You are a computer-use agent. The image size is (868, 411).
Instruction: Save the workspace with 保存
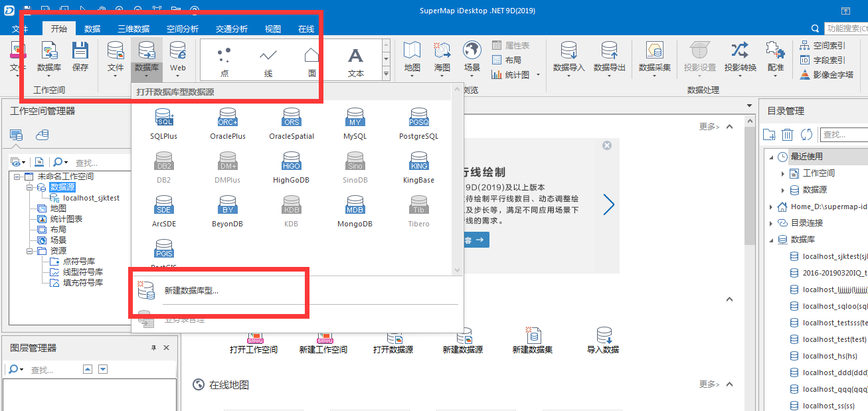coord(80,57)
